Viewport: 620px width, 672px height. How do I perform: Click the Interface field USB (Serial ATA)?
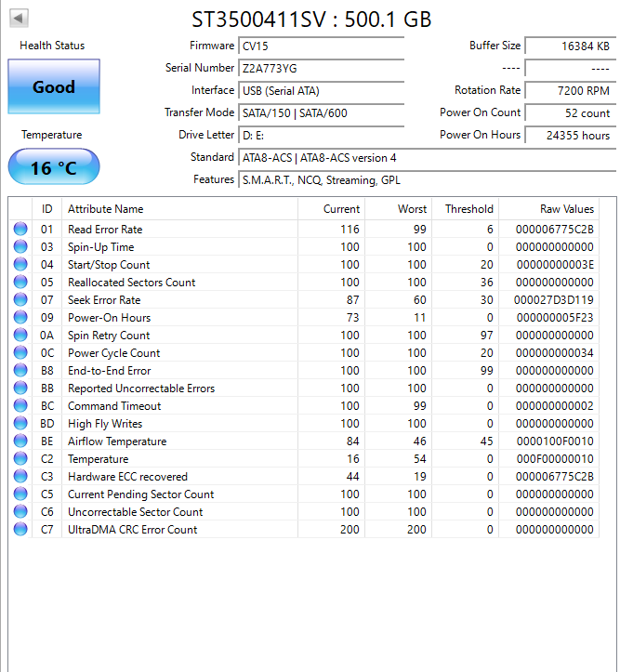coord(321,90)
